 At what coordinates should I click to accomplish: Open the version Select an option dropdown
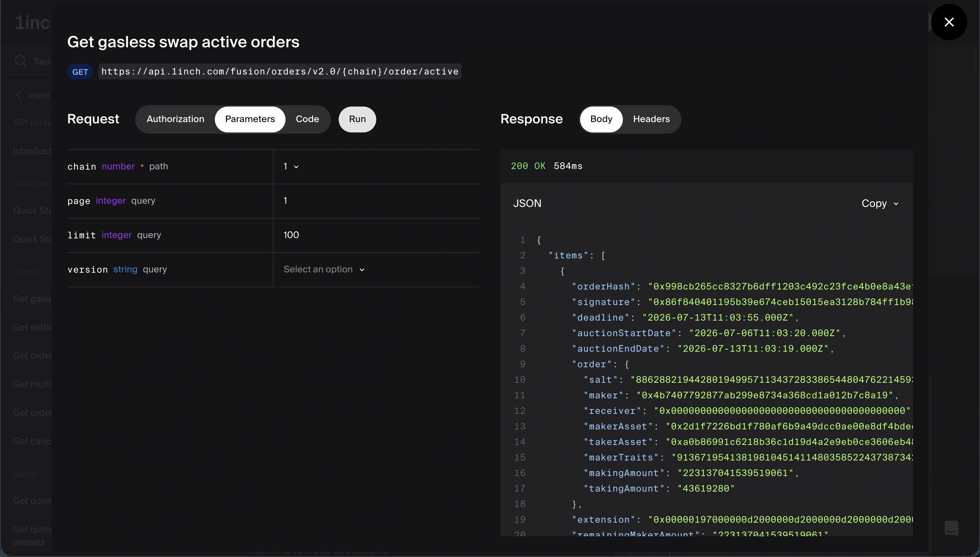pyautogui.click(x=324, y=269)
